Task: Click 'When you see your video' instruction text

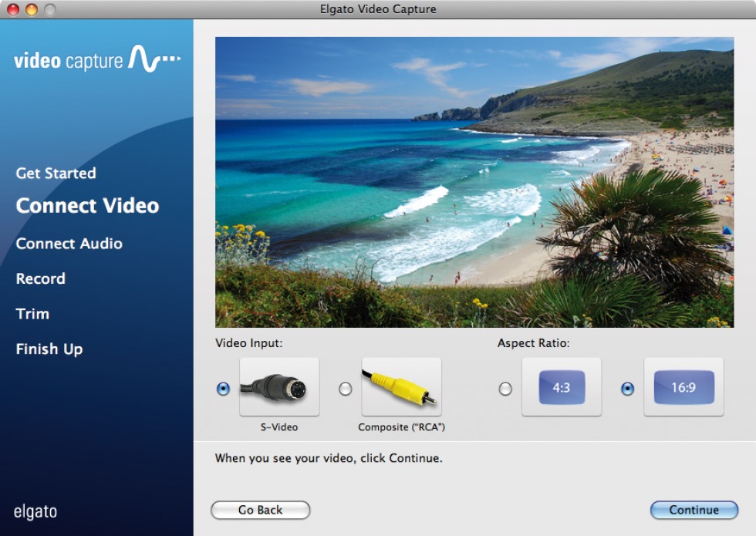Action: 329,458
